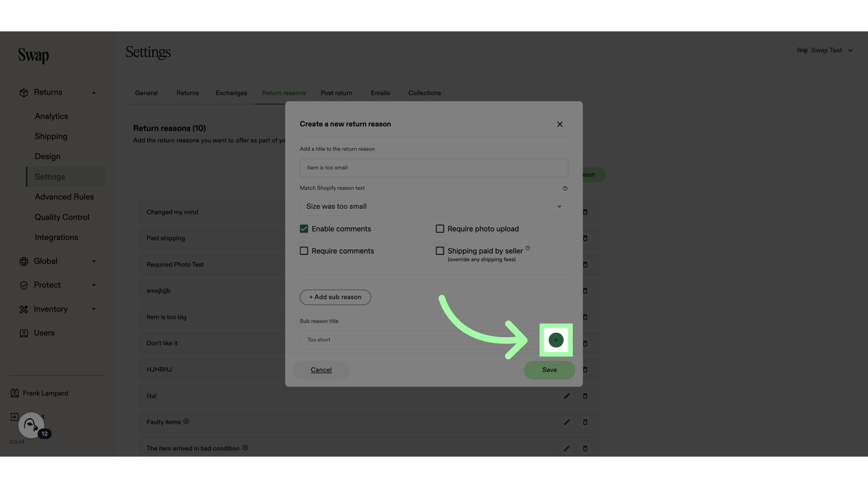
Task: Open Integrations in the sidebar
Action: (x=57, y=238)
